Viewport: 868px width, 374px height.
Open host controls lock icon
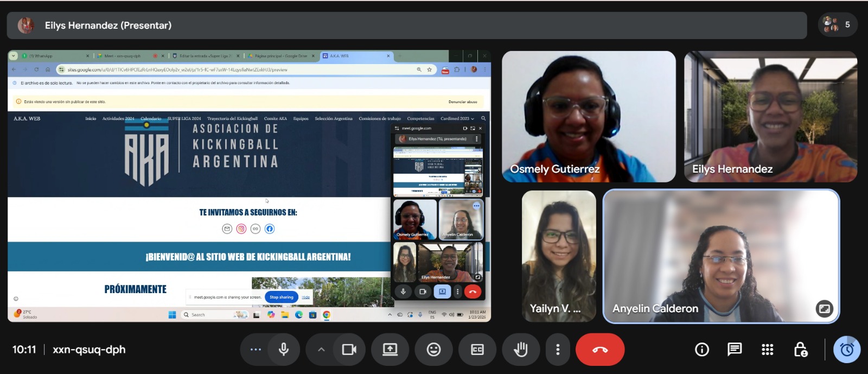(x=800, y=350)
